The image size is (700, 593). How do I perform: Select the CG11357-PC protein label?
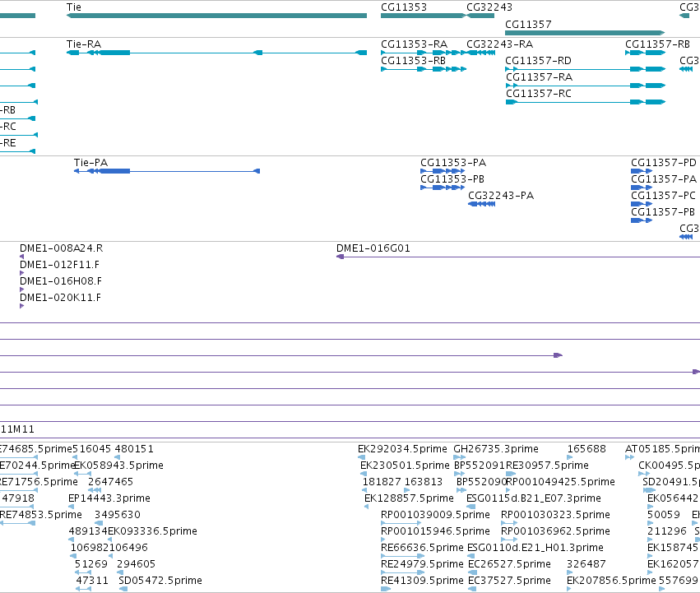(663, 196)
